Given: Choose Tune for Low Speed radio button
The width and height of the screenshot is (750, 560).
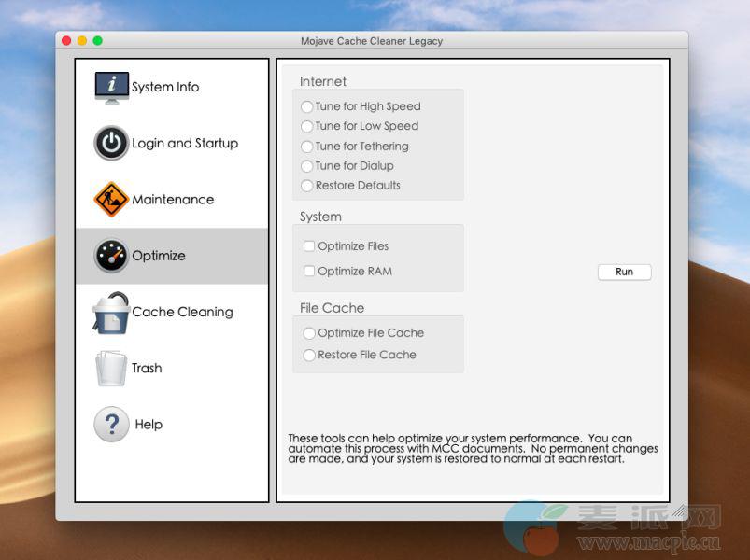Looking at the screenshot, I should pos(307,126).
